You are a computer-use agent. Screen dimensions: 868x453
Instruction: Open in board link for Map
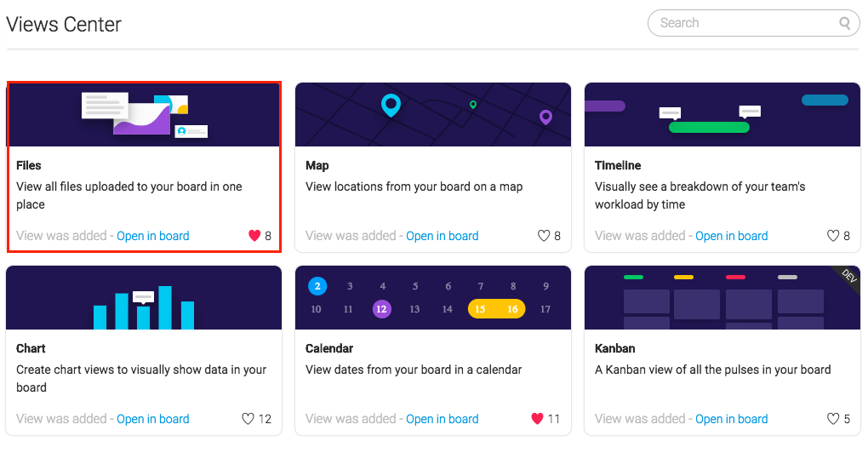tap(443, 236)
